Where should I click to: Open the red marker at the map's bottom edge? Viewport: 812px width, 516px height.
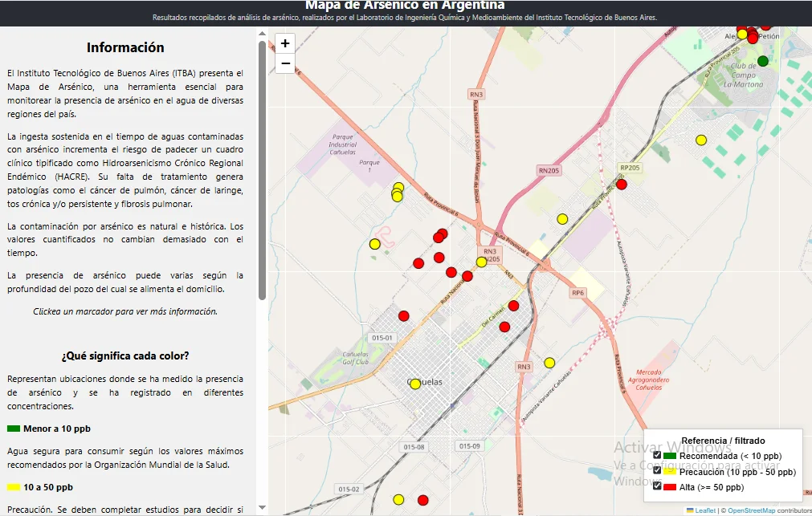[422, 500]
